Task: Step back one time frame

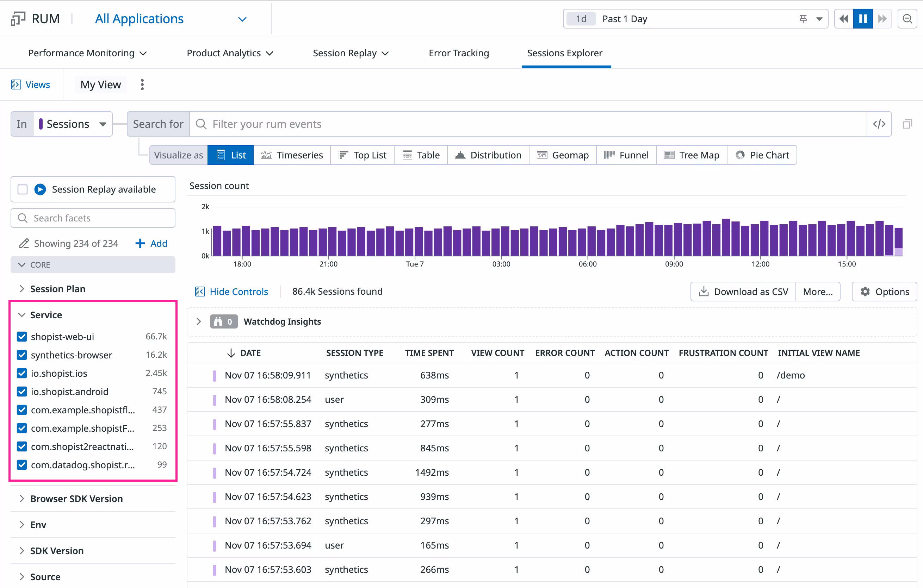Action: [x=843, y=19]
